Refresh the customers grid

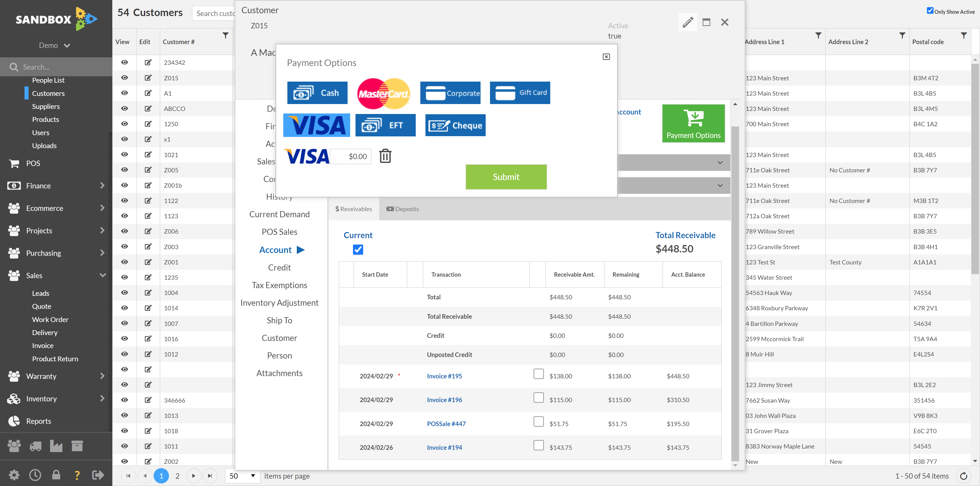pyautogui.click(x=963, y=476)
